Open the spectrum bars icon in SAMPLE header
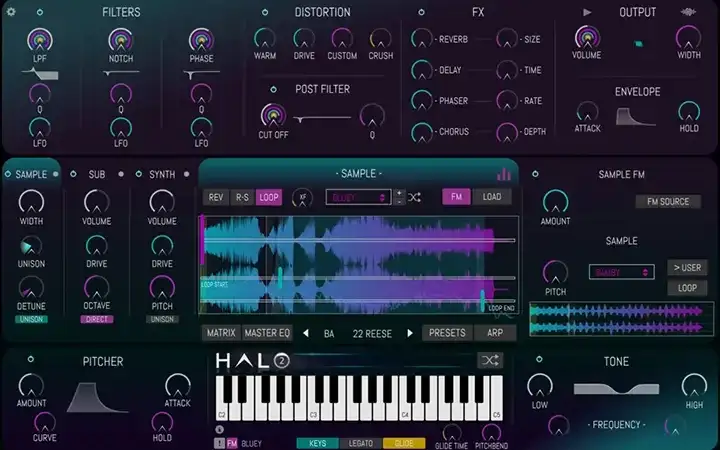The width and height of the screenshot is (720, 450). pyautogui.click(x=504, y=174)
